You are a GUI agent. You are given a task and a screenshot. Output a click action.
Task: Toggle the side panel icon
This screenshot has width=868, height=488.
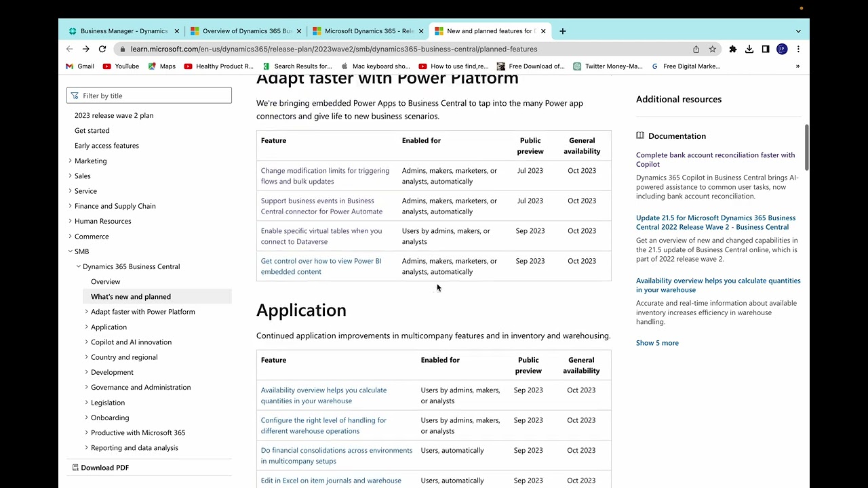(766, 49)
